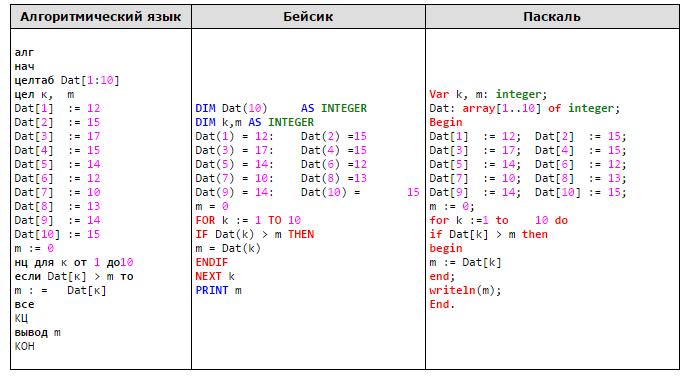Viewport: 697px width, 388px height.
Task: Click the Pascal 'Begin' keyword
Action: [446, 122]
